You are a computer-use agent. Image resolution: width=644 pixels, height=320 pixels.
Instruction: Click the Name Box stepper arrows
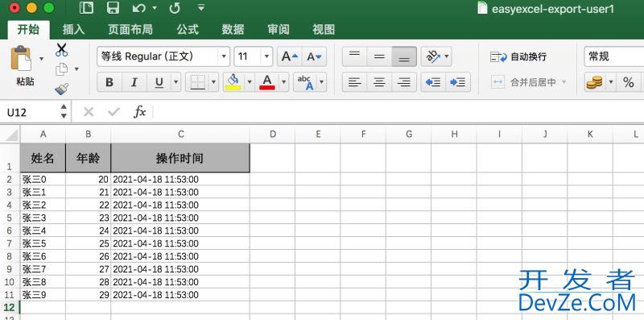(64, 111)
